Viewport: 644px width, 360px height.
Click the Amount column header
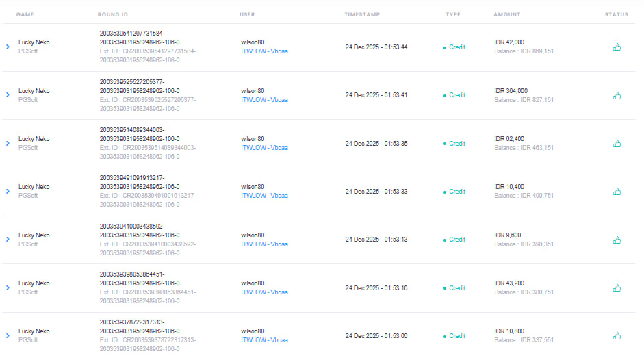tap(506, 14)
